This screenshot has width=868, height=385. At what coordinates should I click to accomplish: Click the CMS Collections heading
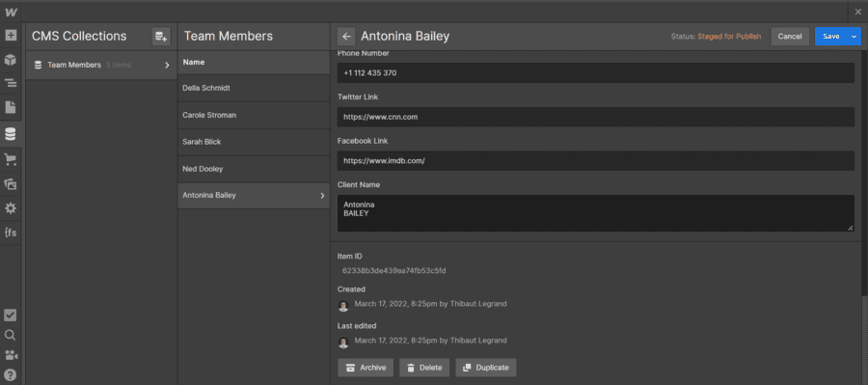(x=79, y=37)
